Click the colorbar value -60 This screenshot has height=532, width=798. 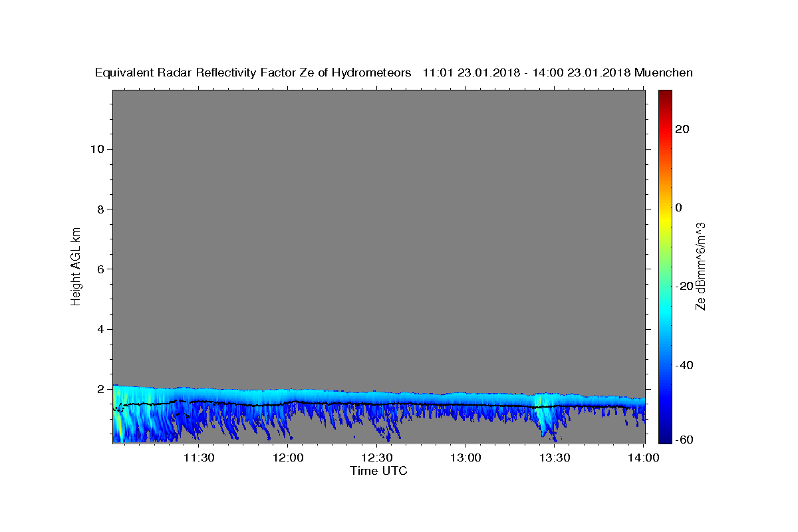[x=684, y=440]
